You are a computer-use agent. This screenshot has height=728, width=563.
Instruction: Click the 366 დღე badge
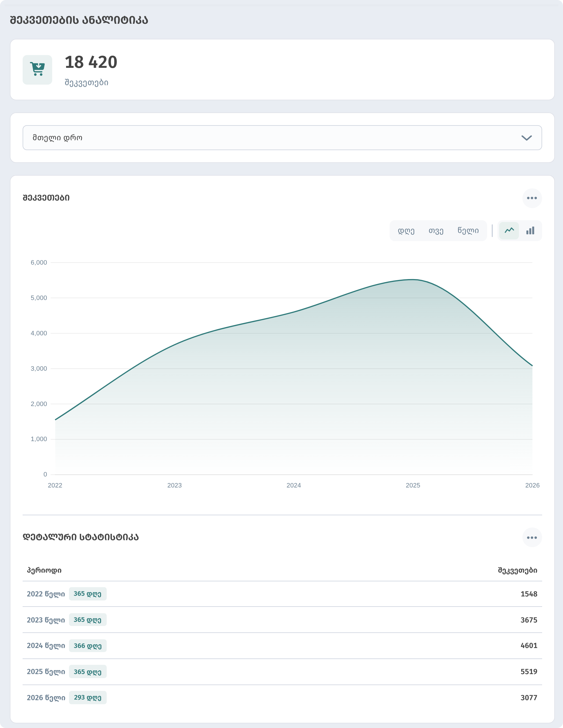pyautogui.click(x=88, y=646)
